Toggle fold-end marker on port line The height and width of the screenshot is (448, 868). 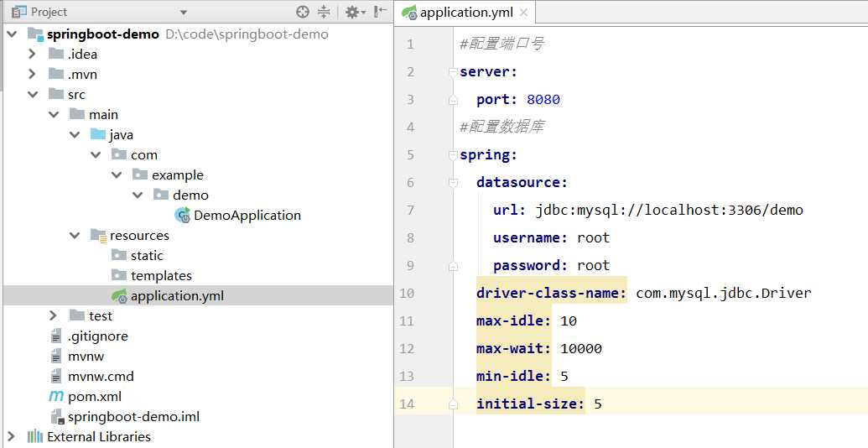(453, 100)
